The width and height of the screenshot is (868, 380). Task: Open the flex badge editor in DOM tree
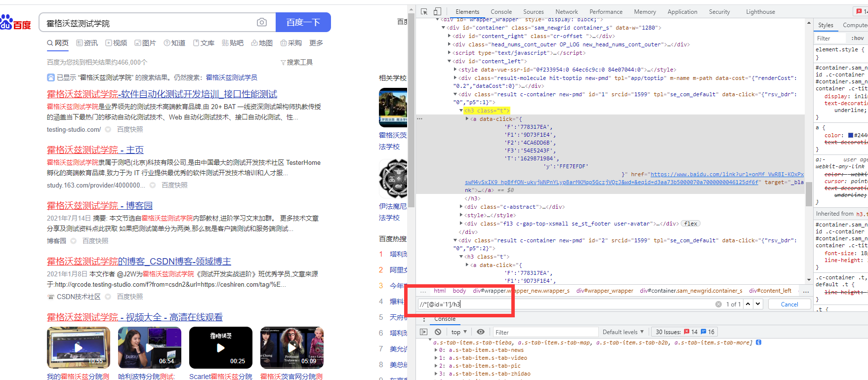691,224
